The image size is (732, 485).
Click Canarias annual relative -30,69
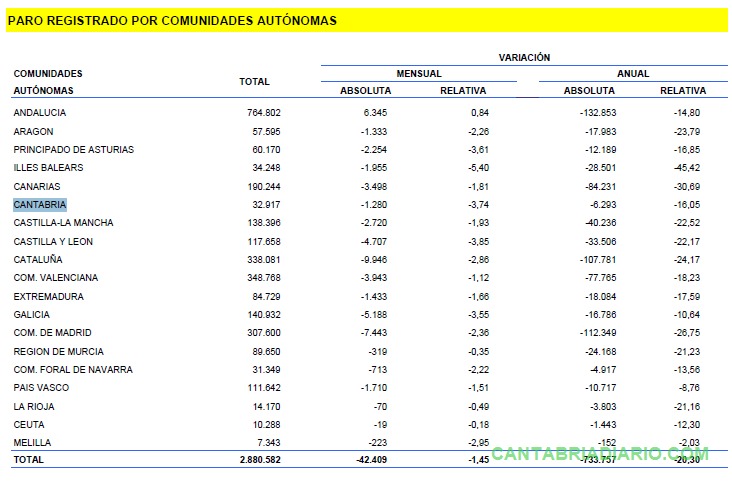tap(687, 187)
